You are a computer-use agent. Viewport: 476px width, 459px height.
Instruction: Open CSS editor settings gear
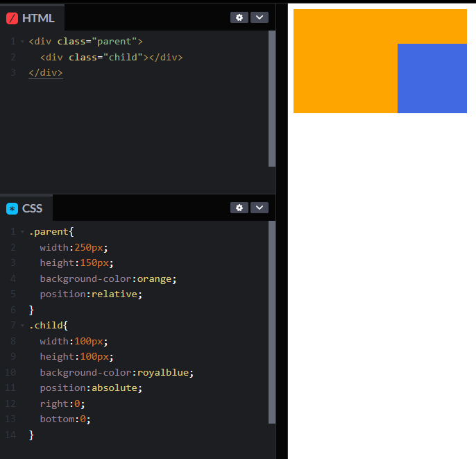[x=239, y=208]
